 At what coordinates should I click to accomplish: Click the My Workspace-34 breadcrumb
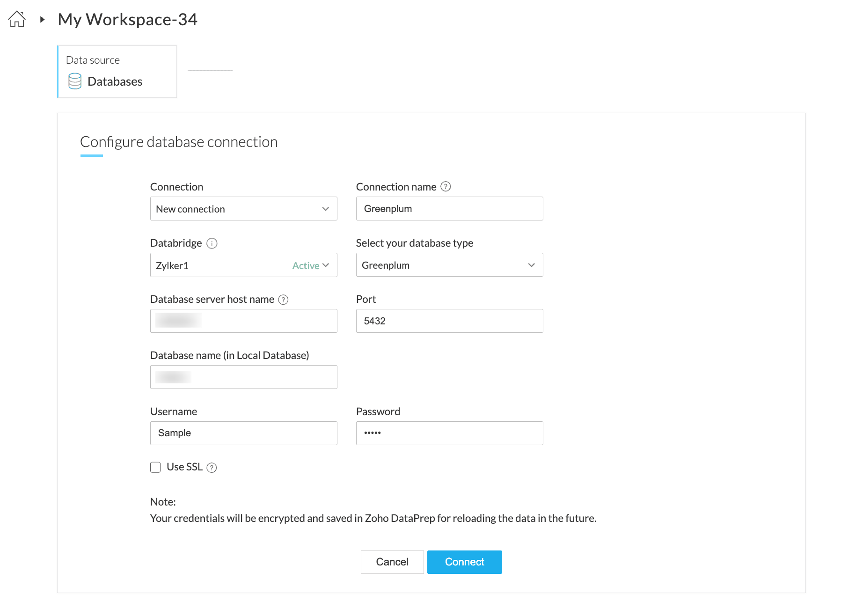[127, 20]
